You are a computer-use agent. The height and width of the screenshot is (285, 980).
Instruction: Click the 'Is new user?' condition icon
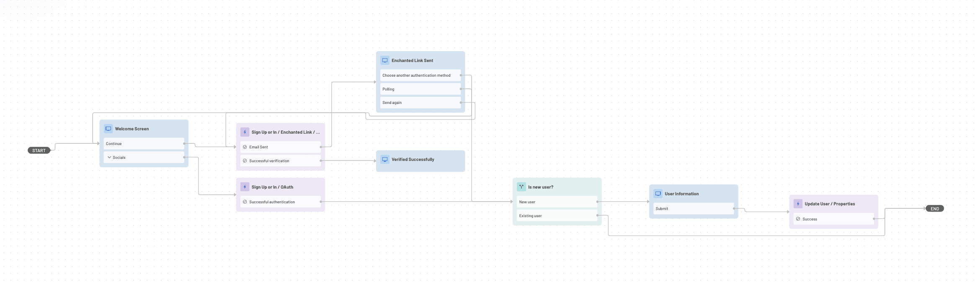pyautogui.click(x=521, y=187)
